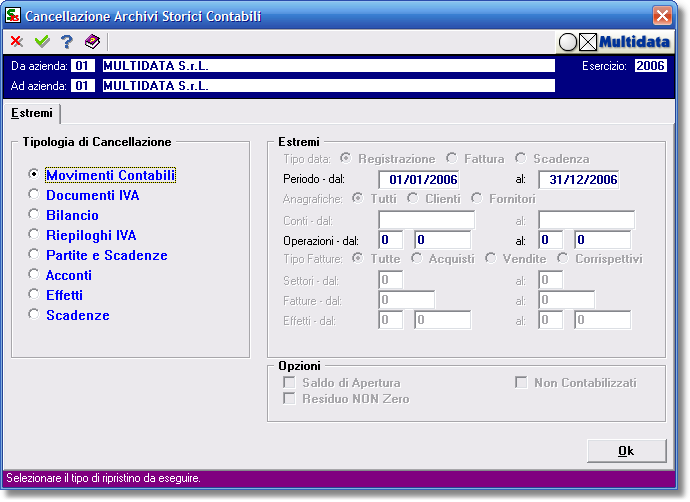Click the red X cancel toolbar icon
This screenshot has width=690, height=502.
click(17, 41)
